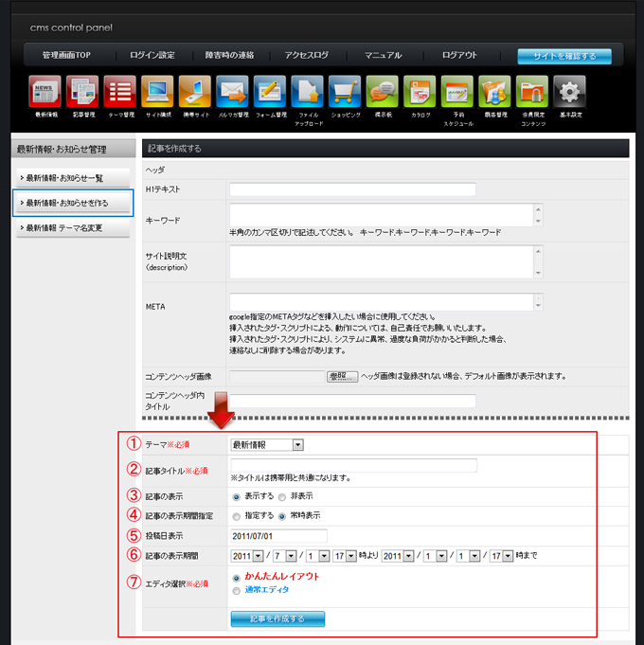The image size is (644, 645).
Task: Open the 基本設定 gear icon
Action: tap(568, 92)
